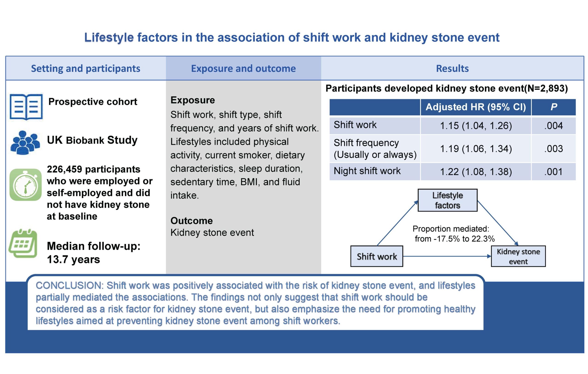Click the green stopwatch icon
Image resolution: width=588 pixels, height=374 pixels.
[x=26, y=185]
